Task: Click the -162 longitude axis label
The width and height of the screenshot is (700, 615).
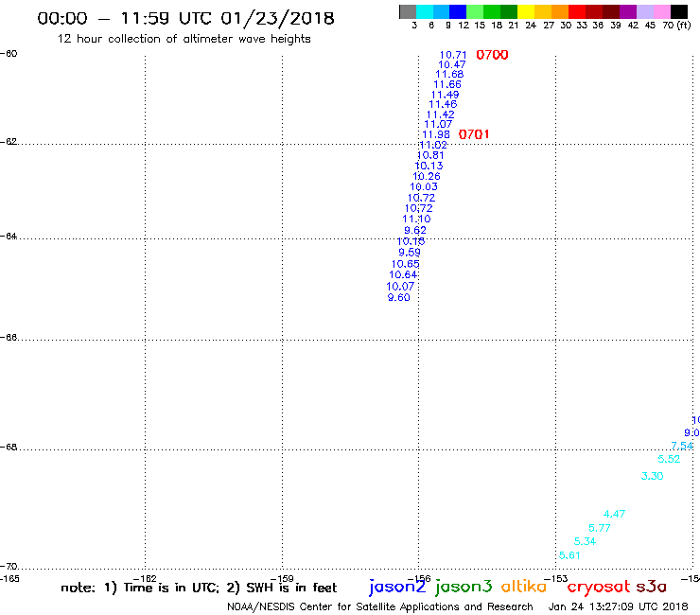Action: 145,579
